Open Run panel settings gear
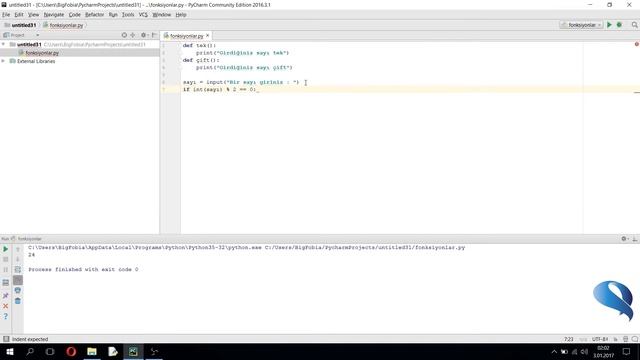The width and height of the screenshot is (640, 360). (624, 239)
